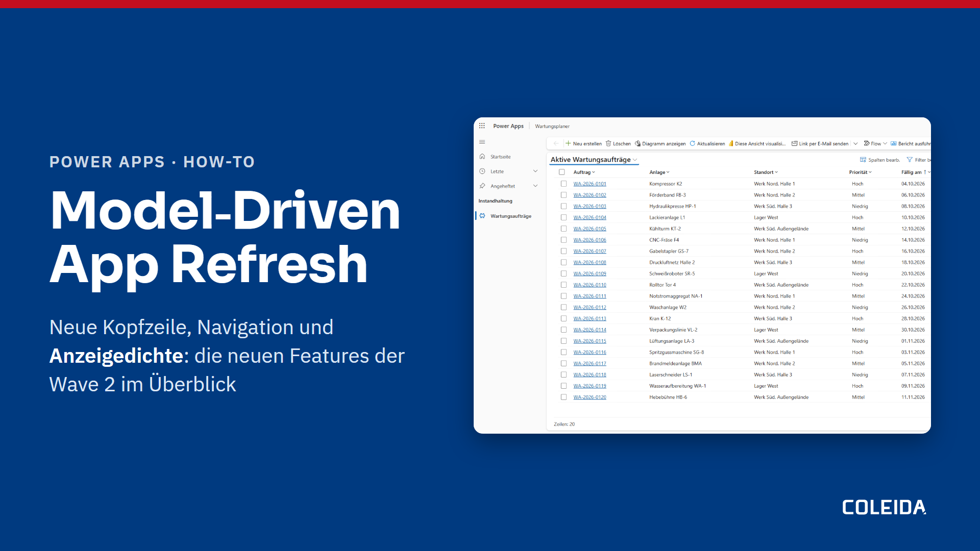This screenshot has height=551, width=980.
Task: Click the Löschen trash command
Action: (x=618, y=144)
